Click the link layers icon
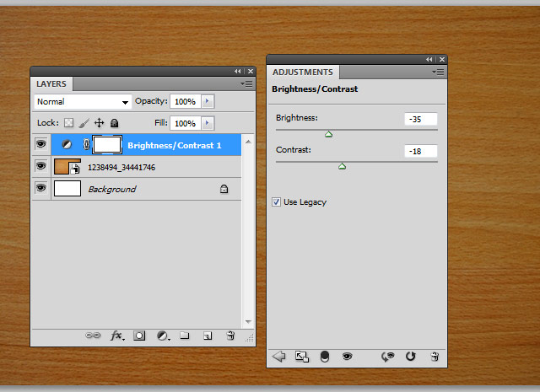Screen dimensions: 540x392 pyautogui.click(x=93, y=336)
